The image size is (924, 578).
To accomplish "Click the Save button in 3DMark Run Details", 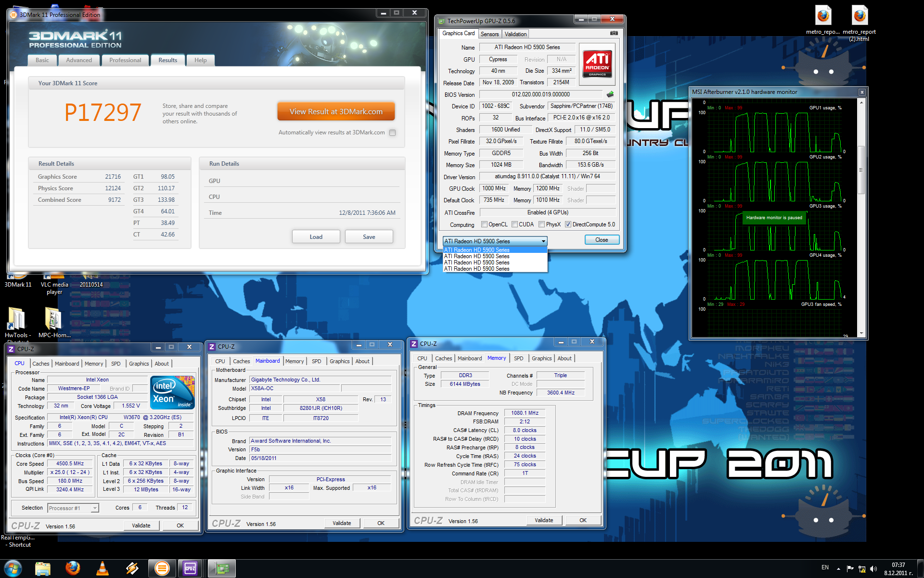I will click(x=369, y=237).
